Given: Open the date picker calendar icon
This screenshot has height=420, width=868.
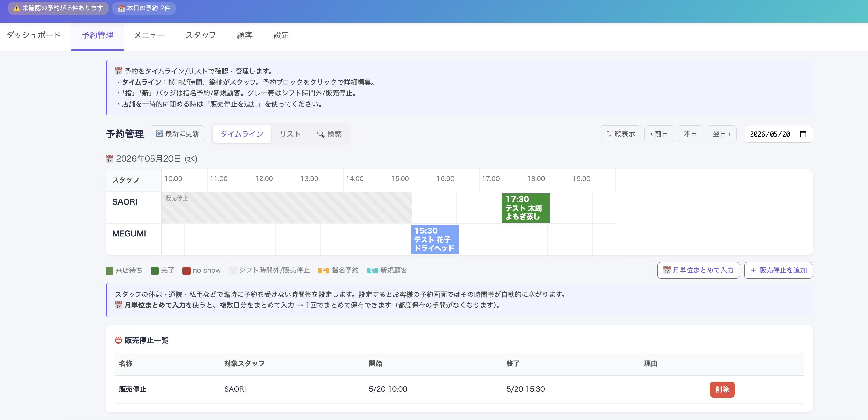Looking at the screenshot, I should (803, 134).
